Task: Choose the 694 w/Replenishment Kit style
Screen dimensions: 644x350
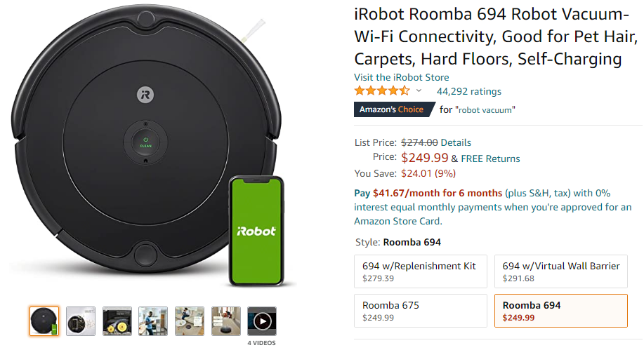Action: point(421,271)
